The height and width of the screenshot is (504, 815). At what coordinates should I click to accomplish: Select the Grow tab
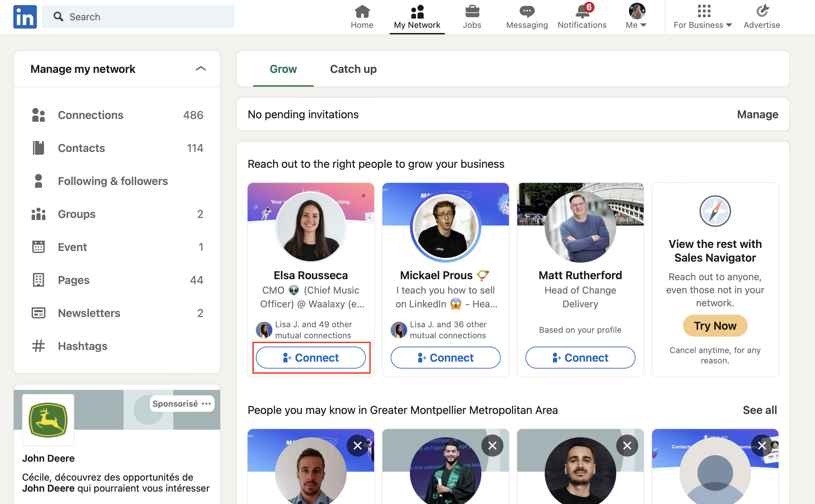[283, 68]
